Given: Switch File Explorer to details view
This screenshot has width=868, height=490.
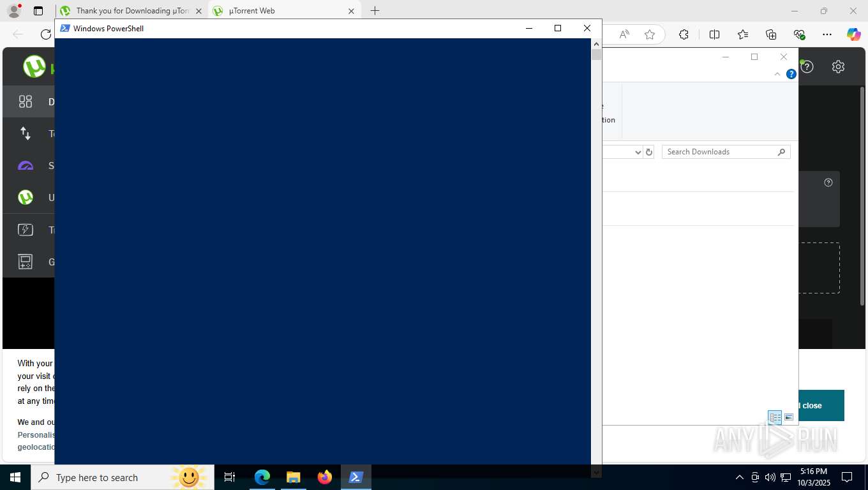Looking at the screenshot, I should point(775,417).
